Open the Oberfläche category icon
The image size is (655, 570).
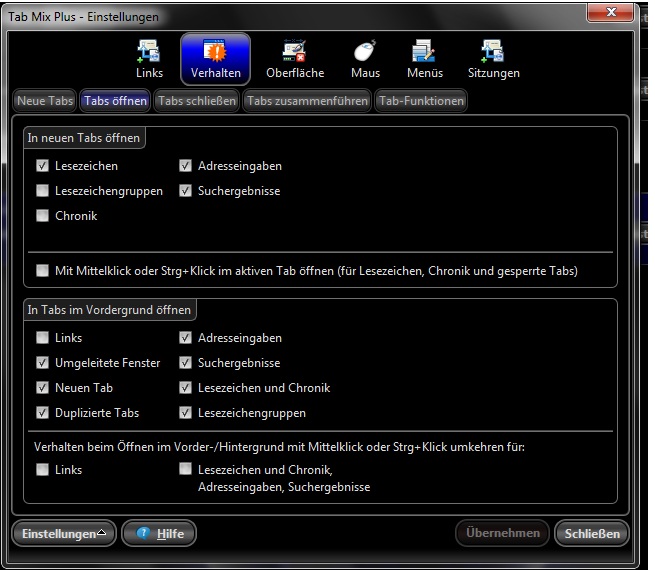click(295, 59)
